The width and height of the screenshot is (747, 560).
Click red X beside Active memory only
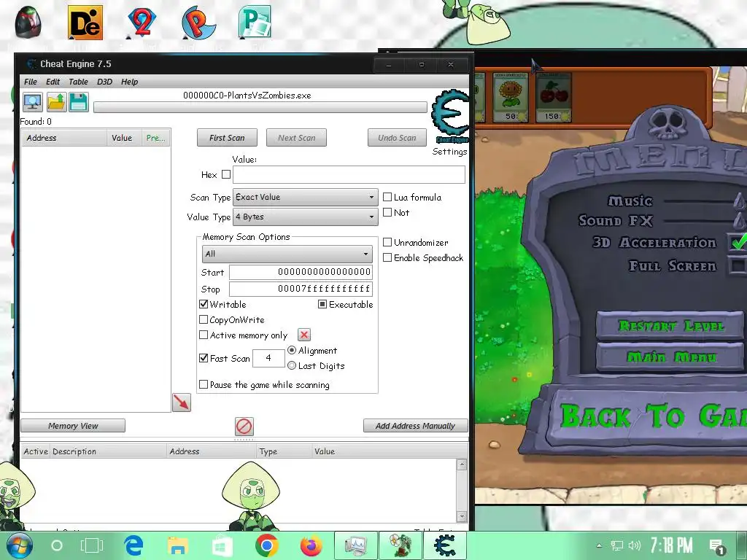pyautogui.click(x=304, y=335)
